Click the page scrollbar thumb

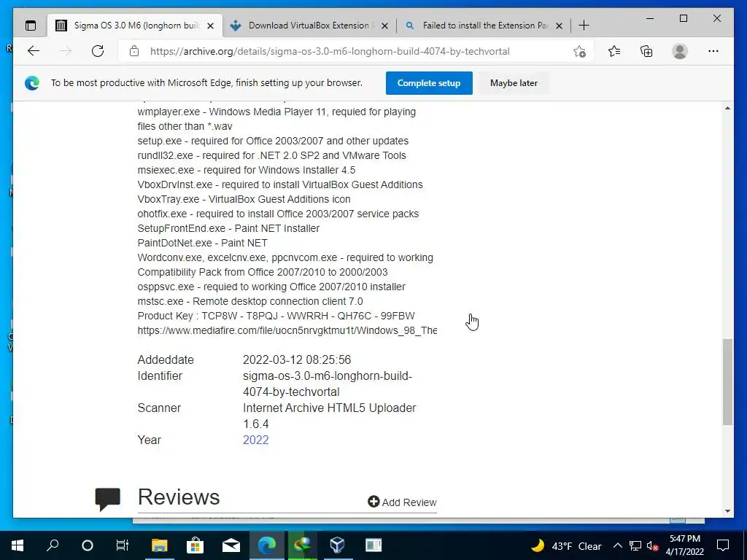pos(727,382)
